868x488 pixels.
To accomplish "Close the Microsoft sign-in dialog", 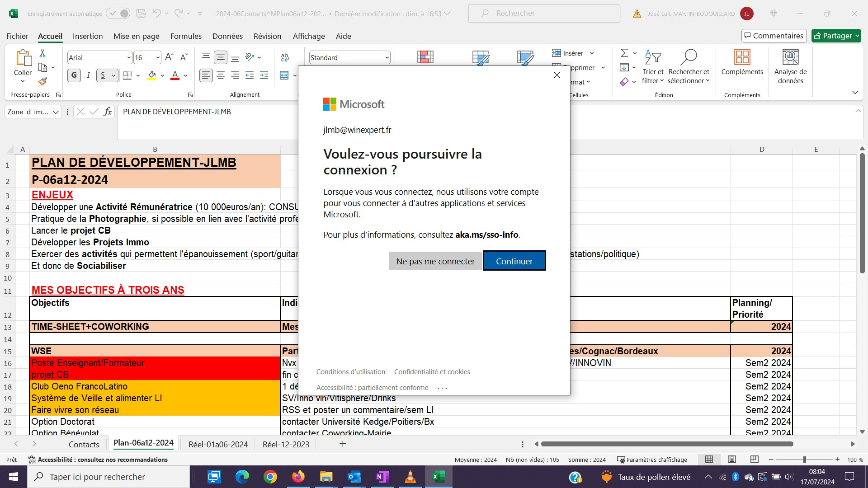I will click(x=557, y=75).
